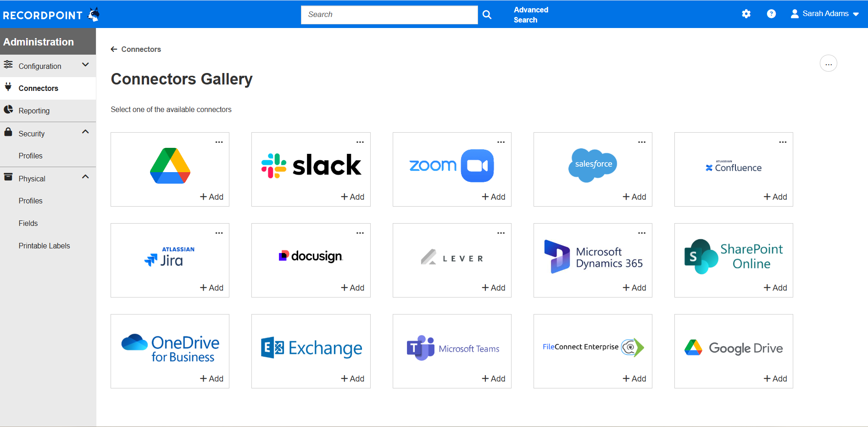Open the Lever card ellipsis menu
The width and height of the screenshot is (868, 427).
click(501, 233)
